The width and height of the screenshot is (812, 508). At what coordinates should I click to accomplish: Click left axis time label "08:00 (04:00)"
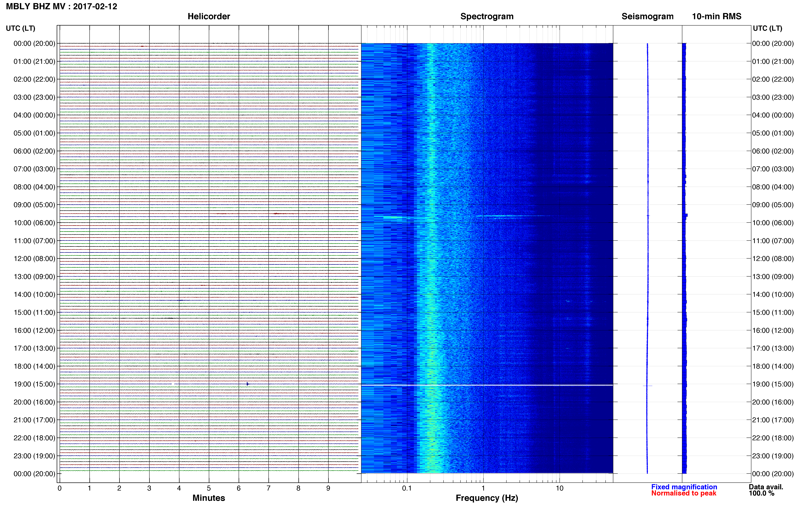pos(34,187)
